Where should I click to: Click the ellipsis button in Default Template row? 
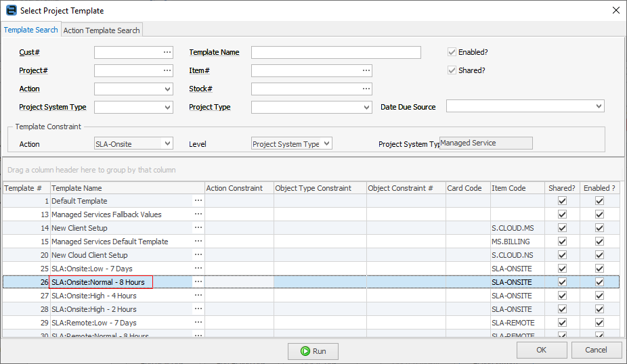(198, 201)
